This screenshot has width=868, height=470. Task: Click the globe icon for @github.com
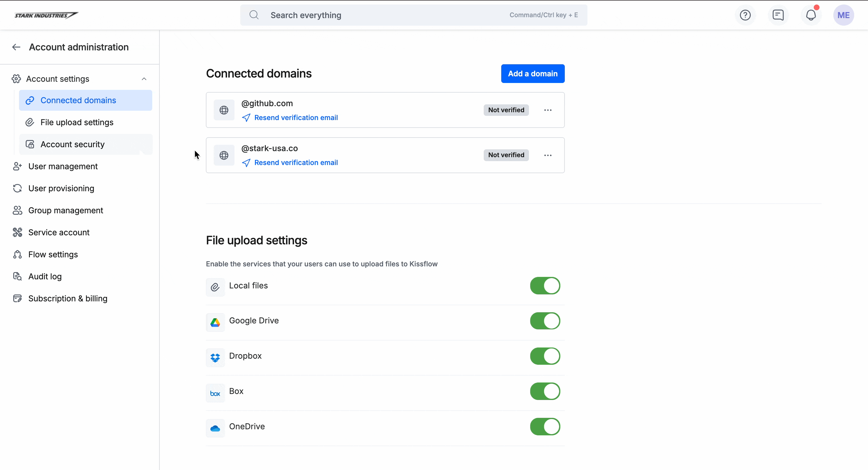(224, 110)
